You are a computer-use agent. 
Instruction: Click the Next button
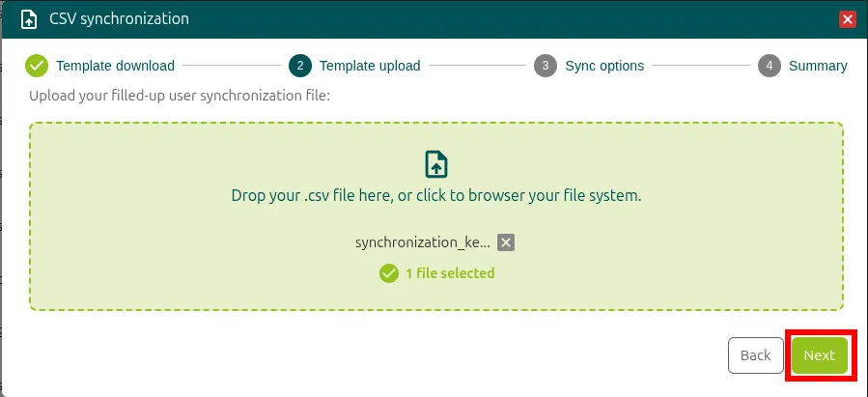[x=820, y=355]
